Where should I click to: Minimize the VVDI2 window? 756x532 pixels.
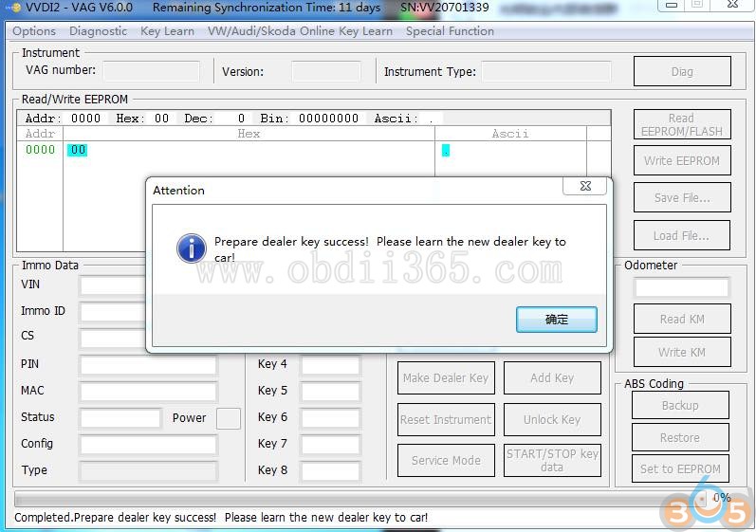(672, 6)
